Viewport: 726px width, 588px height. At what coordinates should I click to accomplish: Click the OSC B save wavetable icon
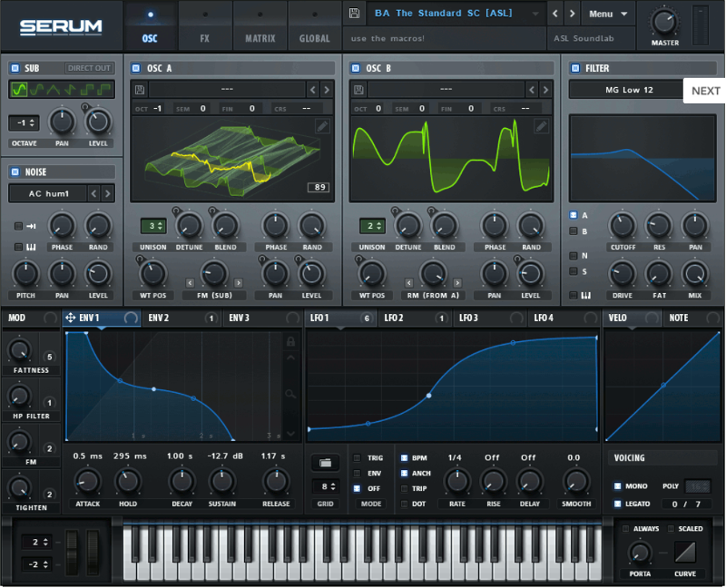[358, 90]
